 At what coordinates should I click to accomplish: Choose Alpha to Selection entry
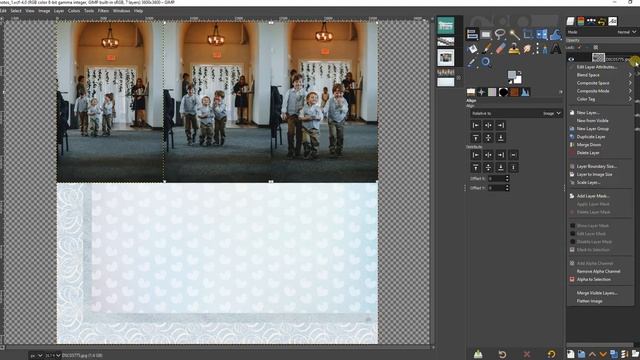[593, 279]
